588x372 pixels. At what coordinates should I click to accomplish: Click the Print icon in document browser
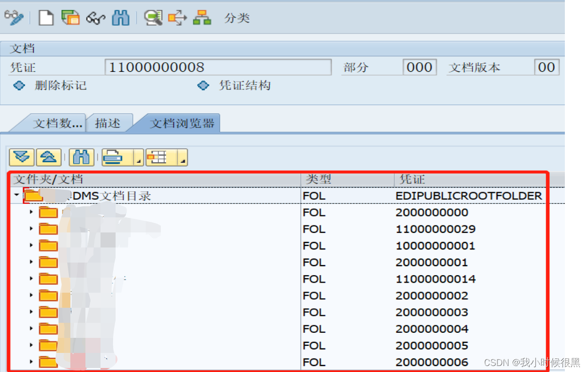(x=114, y=157)
